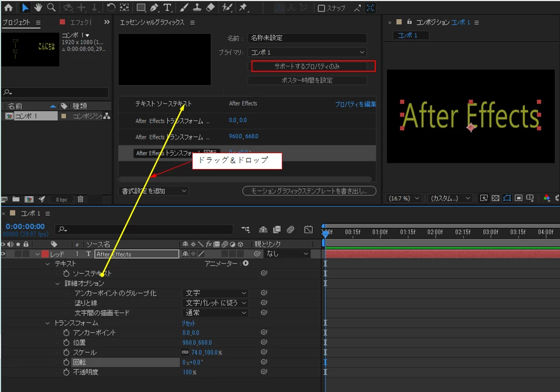
Task: Open the 塗りと線 dropdown
Action: tap(215, 303)
